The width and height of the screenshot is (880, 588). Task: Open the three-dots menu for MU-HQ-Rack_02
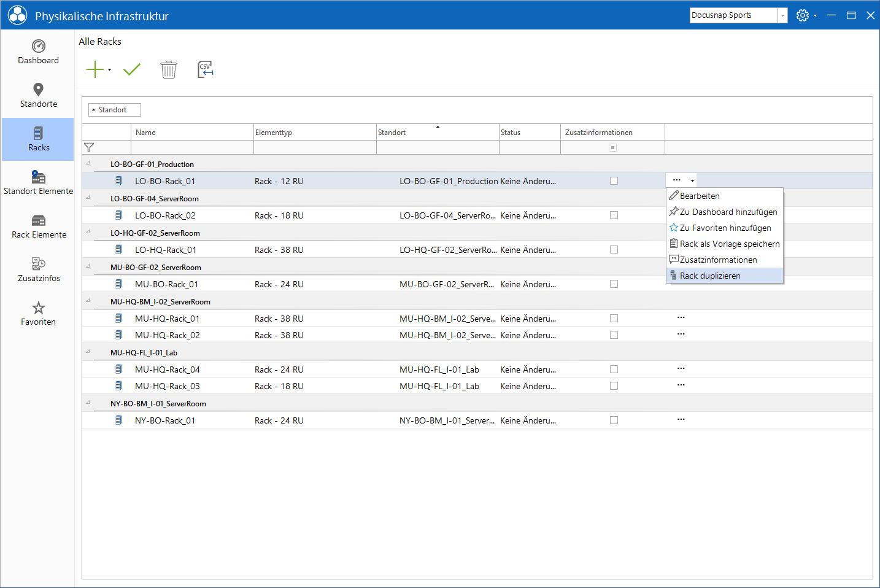coord(681,335)
